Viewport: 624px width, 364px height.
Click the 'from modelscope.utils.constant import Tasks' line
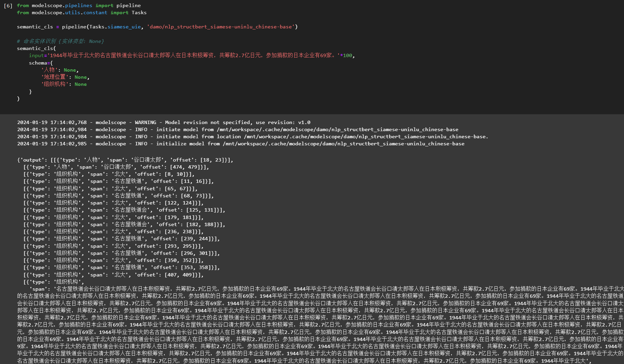pos(82,13)
